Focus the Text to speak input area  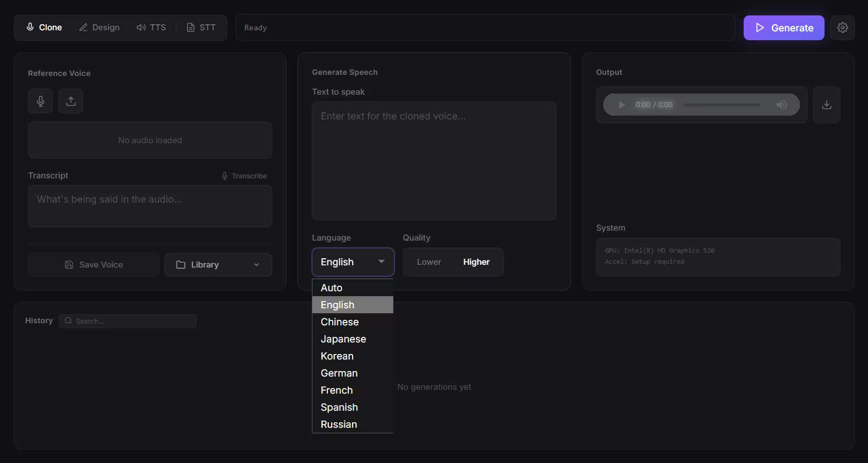point(434,161)
